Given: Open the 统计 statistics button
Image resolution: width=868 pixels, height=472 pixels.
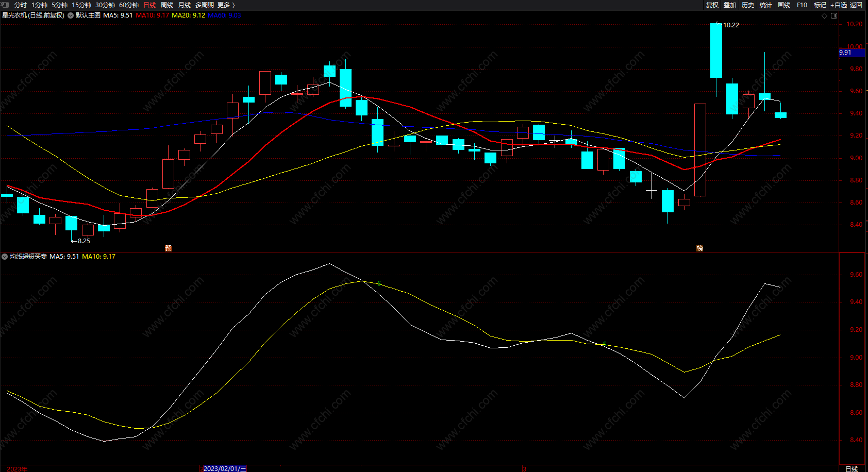Looking at the screenshot, I should 766,5.
